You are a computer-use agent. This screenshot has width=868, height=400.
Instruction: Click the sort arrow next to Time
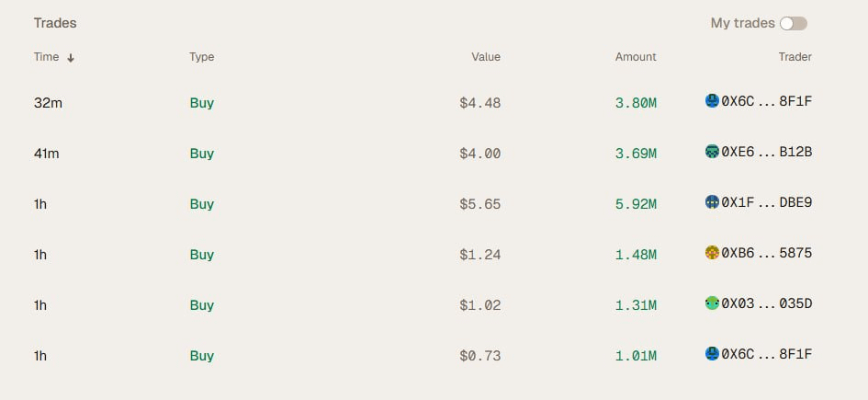click(71, 58)
